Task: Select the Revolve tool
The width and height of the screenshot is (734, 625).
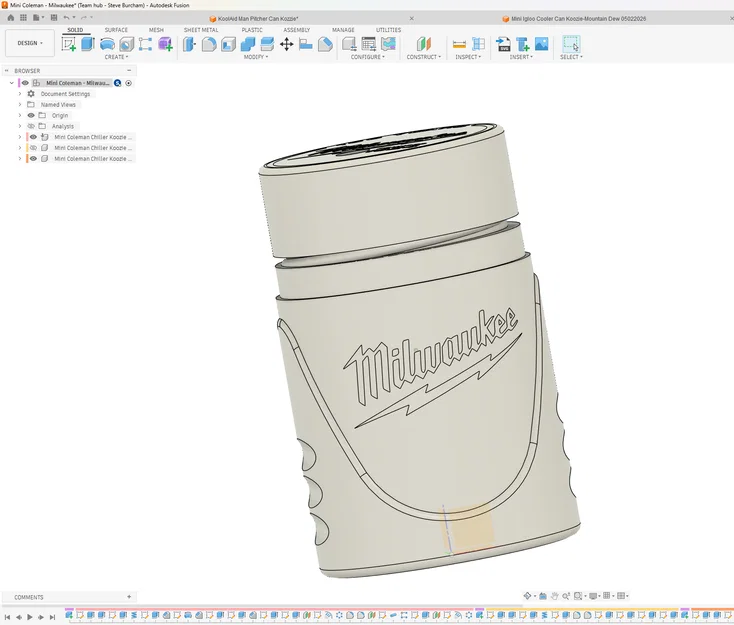Action: 107,44
